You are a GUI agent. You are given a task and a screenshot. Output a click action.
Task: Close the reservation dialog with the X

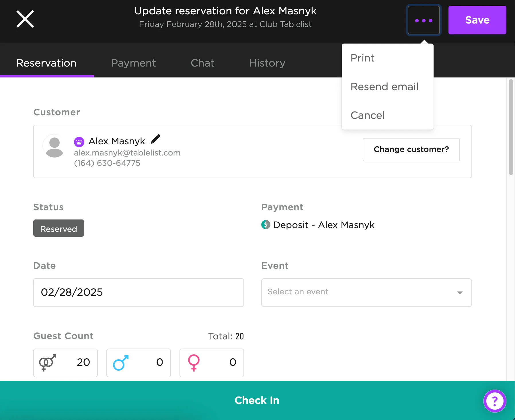coord(25,19)
